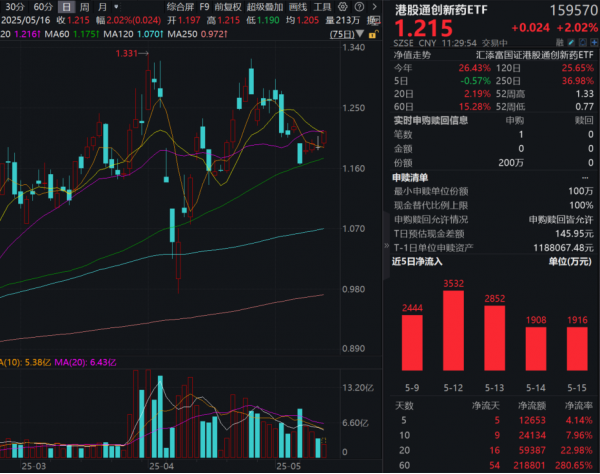Click the 25-04 date axis label
The width and height of the screenshot is (600, 474).
161,466
